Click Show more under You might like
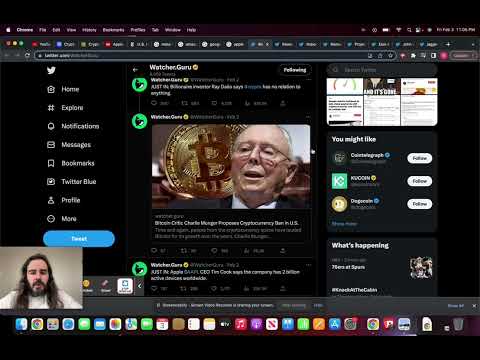480x360 pixels. click(344, 224)
